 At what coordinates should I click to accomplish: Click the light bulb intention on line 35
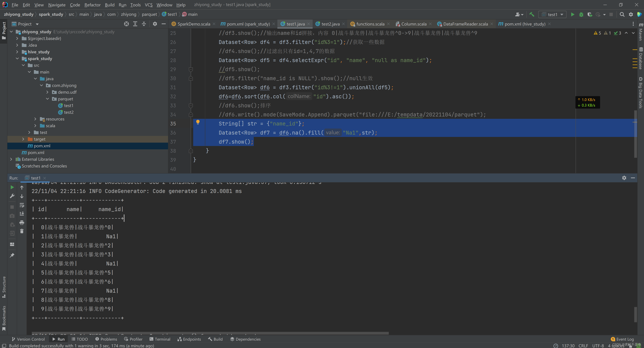(x=198, y=122)
